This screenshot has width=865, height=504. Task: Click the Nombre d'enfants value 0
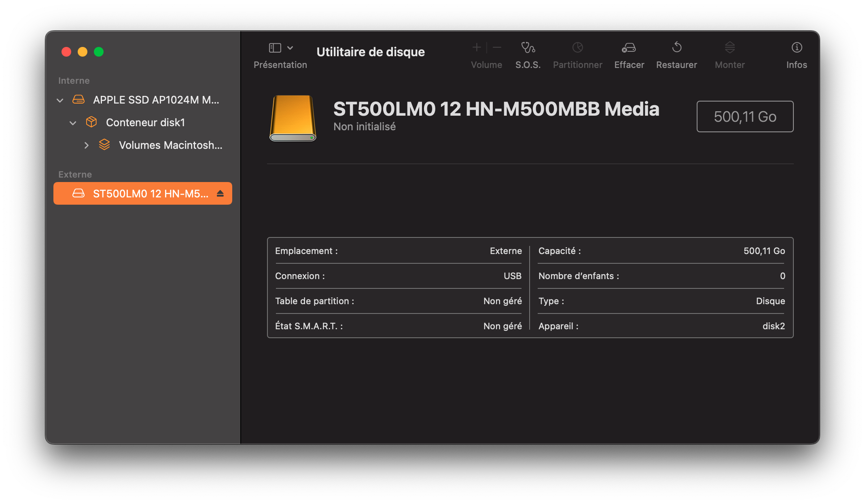tap(782, 276)
